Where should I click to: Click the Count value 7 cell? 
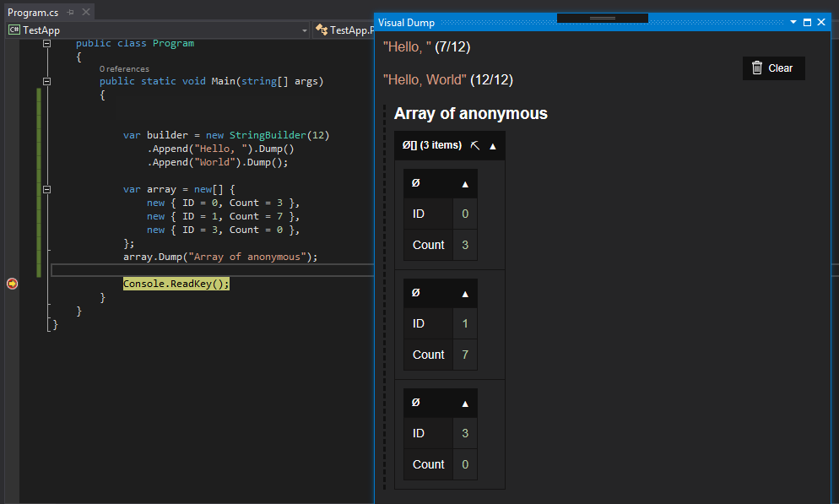(x=465, y=355)
